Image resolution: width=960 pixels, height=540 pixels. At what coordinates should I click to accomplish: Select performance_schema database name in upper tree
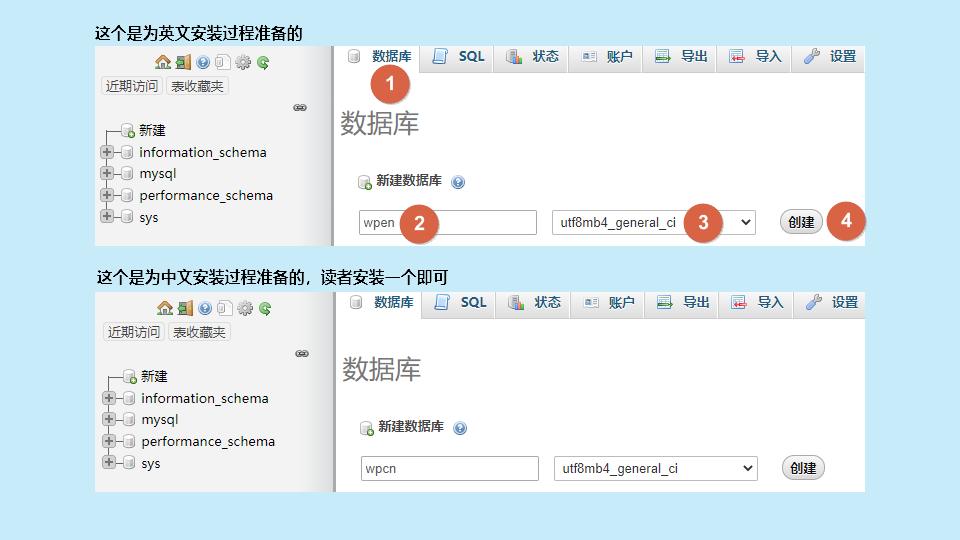206,196
